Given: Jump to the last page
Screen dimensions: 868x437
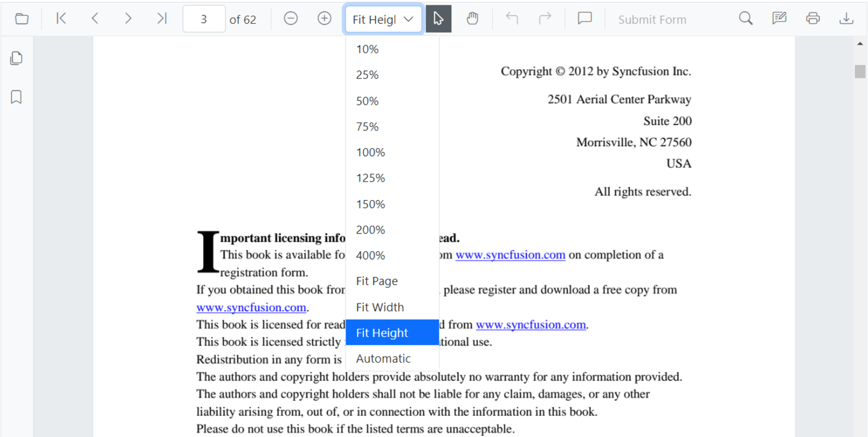Looking at the screenshot, I should point(162,19).
